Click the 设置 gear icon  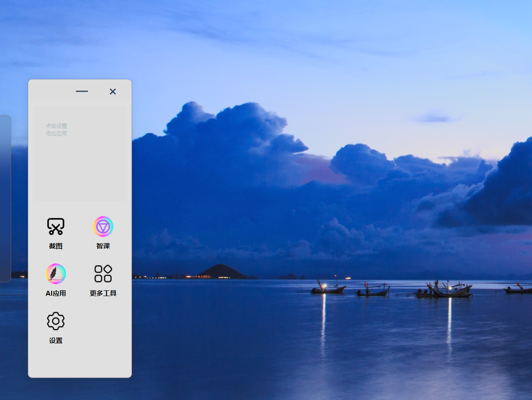[56, 321]
